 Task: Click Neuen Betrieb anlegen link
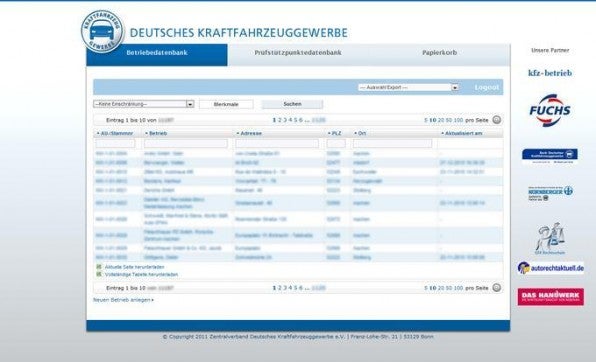pos(124,300)
